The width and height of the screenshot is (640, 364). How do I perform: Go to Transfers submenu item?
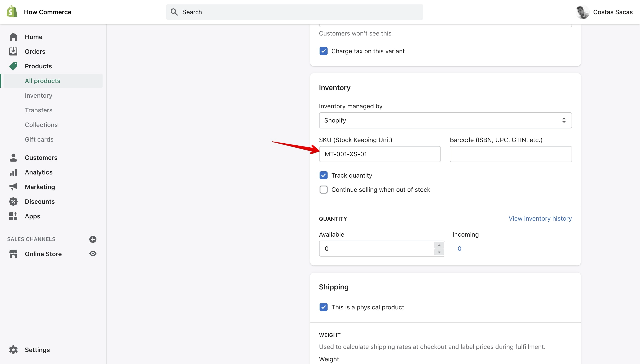click(38, 110)
